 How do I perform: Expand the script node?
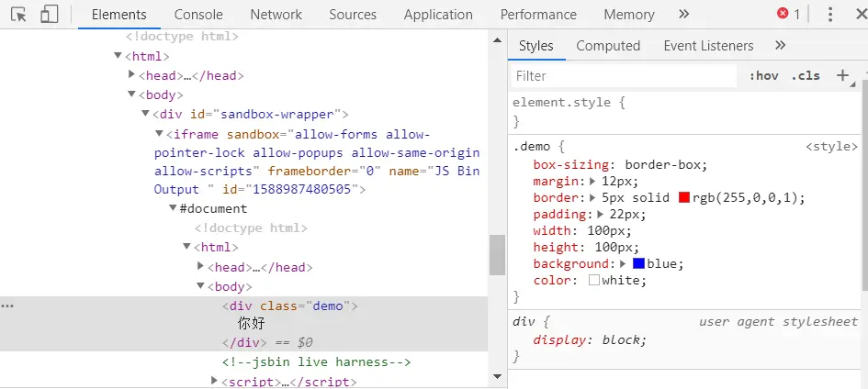(x=215, y=380)
